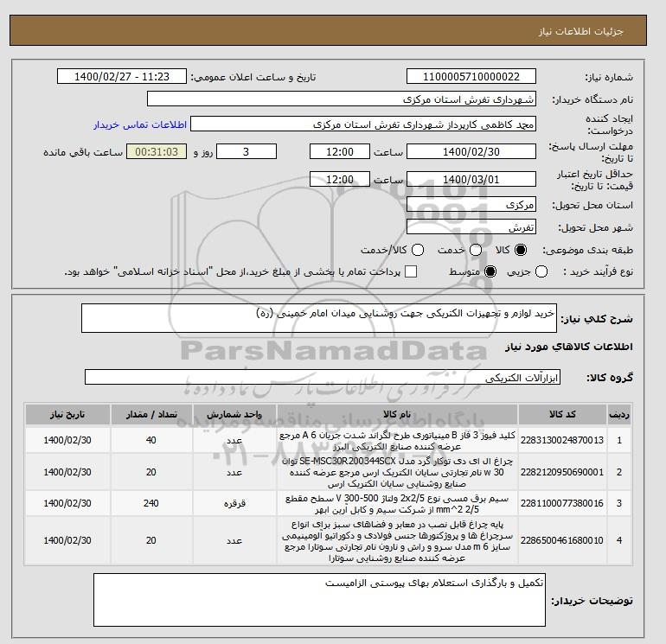
Task: Click the delivery city field تفرش
Action: (x=471, y=227)
